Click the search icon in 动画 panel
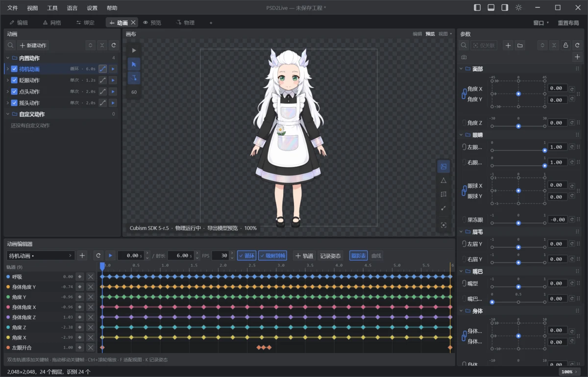 11,45
